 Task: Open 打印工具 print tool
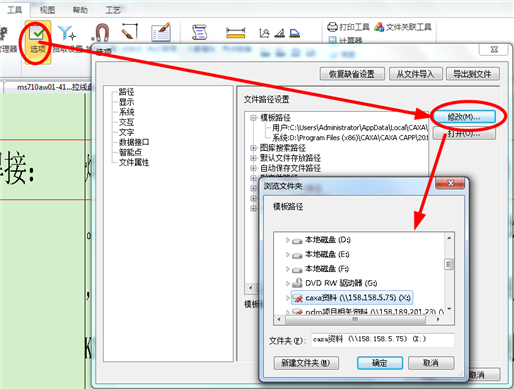[348, 27]
